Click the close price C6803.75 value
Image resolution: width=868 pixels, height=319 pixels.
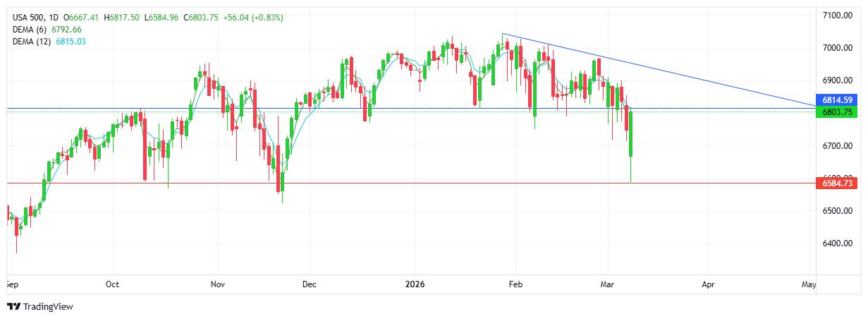[x=202, y=18]
